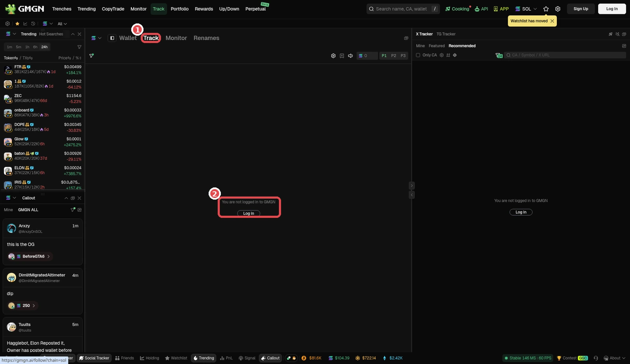Open the headset support icon
Screen dimensions: 630x364
596,358
